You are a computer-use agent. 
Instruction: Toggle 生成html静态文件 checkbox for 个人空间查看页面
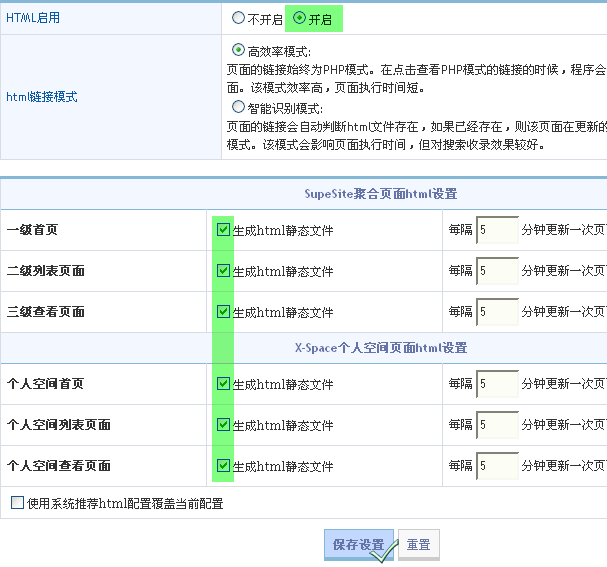(x=223, y=466)
